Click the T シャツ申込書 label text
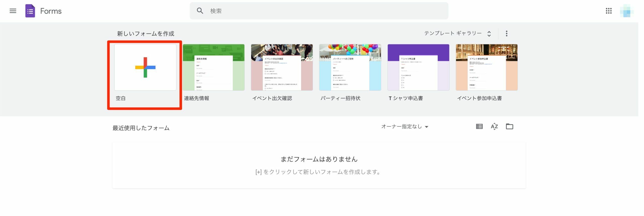The height and width of the screenshot is (216, 644). click(406, 98)
